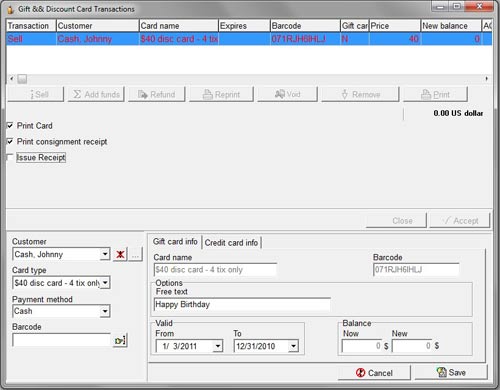Click the left Barcode input field
The height and width of the screenshot is (390, 500).
[x=61, y=341]
